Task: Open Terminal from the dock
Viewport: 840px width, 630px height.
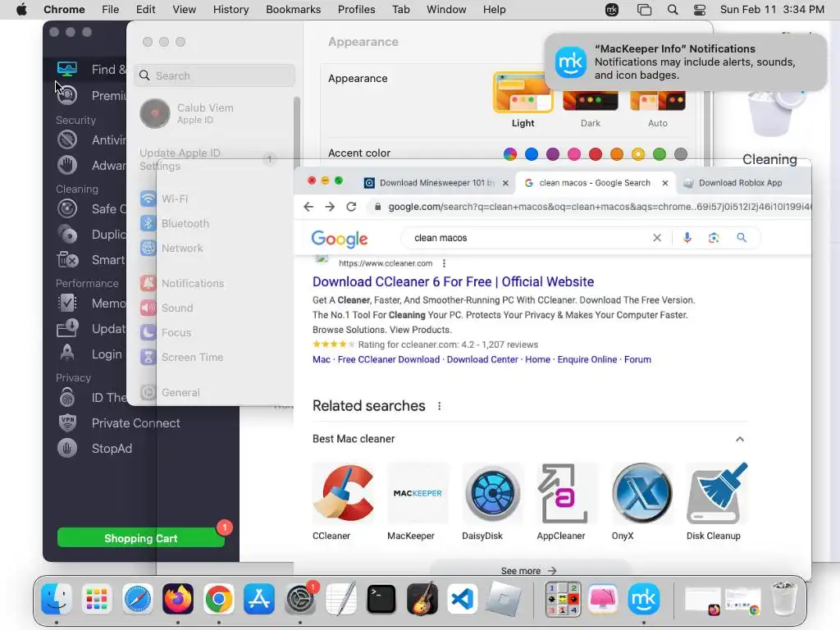Action: (381, 599)
